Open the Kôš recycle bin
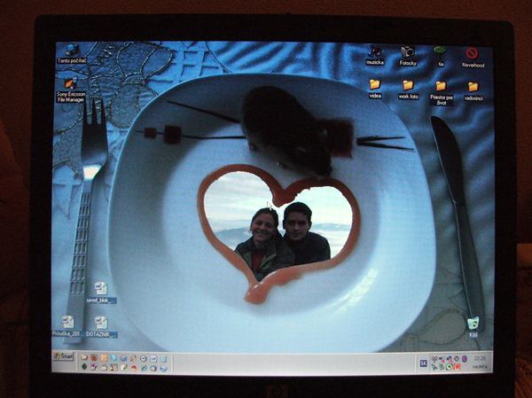The height and width of the screenshot is (398, 532). click(473, 324)
